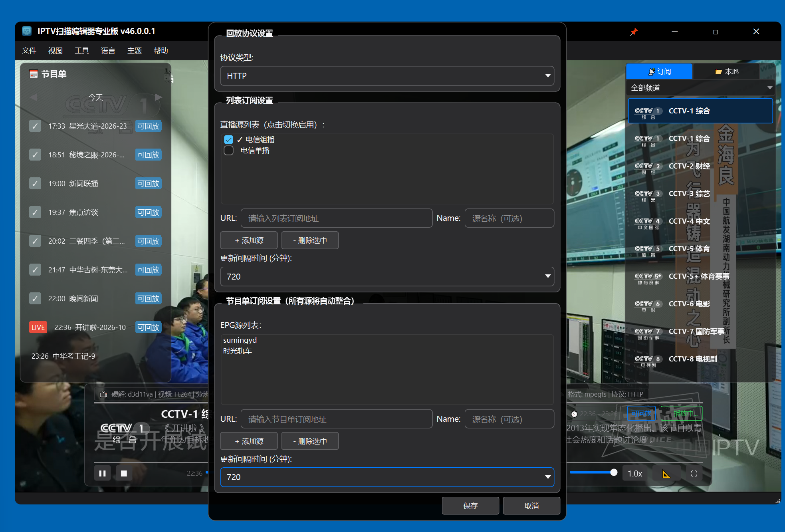
Task: Click the IPTV app logo in title bar
Action: coord(27,31)
